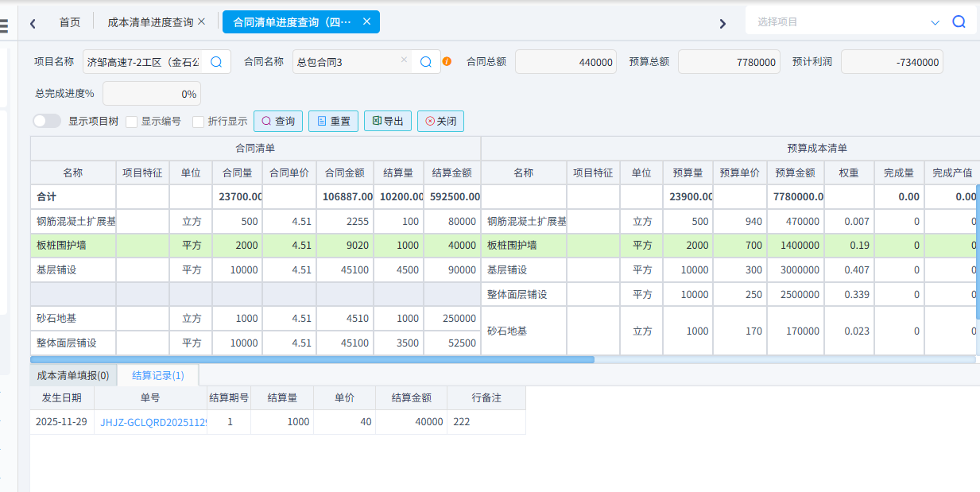
Task: Open the 首页 tab
Action: [70, 22]
